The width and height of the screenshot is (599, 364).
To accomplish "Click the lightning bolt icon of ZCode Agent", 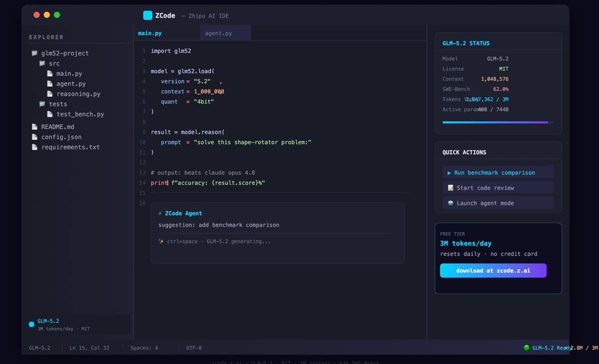I will pyautogui.click(x=160, y=214).
